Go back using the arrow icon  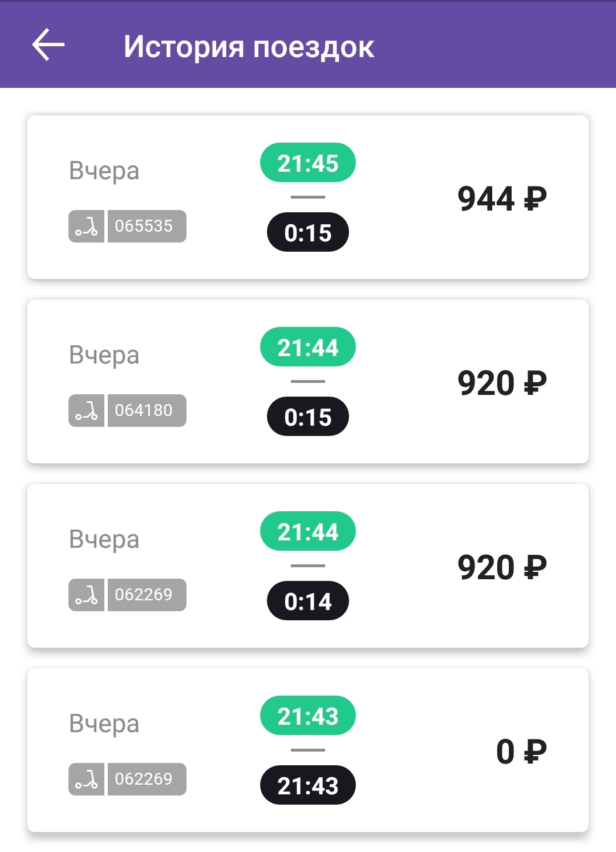point(48,46)
